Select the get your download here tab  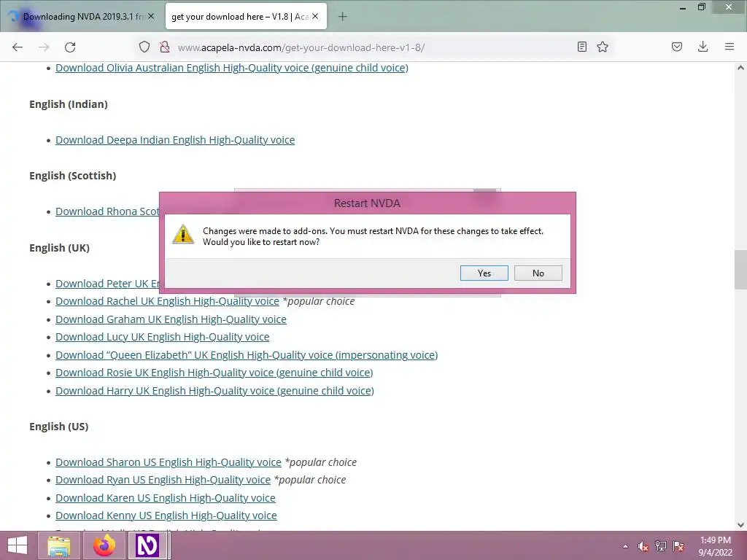pyautogui.click(x=246, y=16)
